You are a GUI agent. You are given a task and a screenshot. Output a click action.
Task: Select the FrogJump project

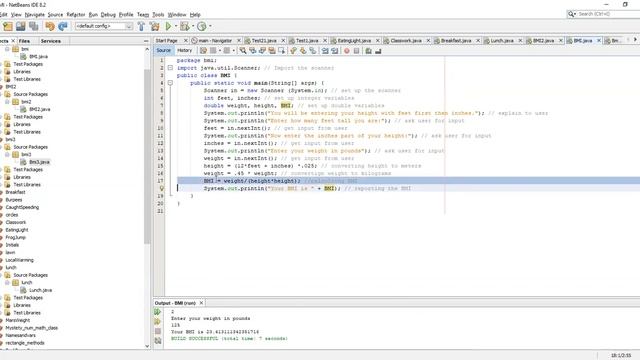click(16, 238)
